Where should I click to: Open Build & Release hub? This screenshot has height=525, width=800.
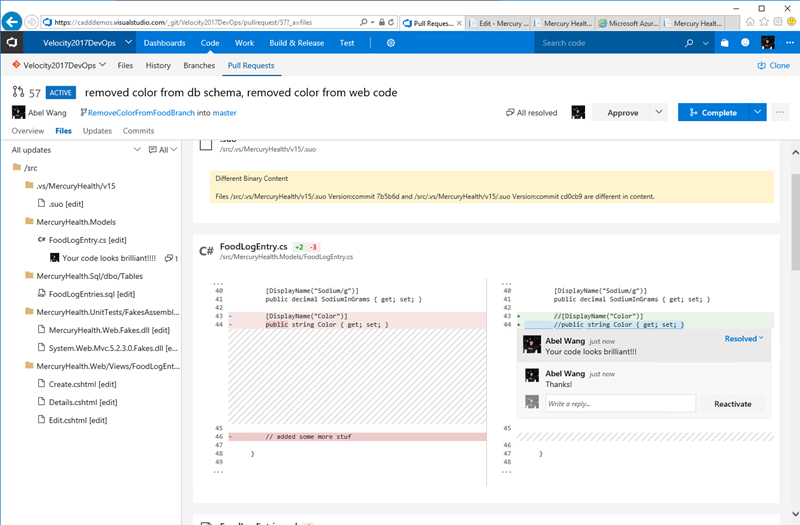pyautogui.click(x=297, y=43)
